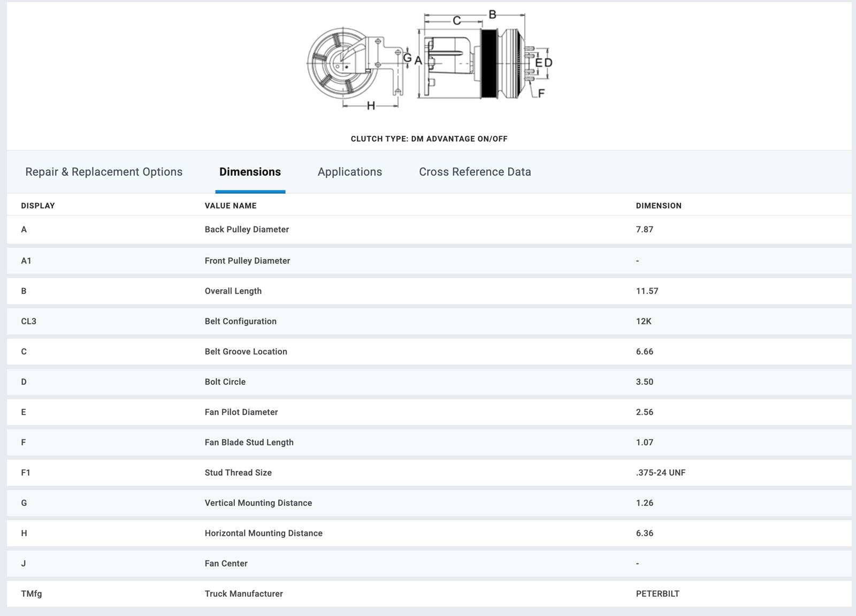856x616 pixels.
Task: Click the CL3 display code
Action: click(29, 321)
